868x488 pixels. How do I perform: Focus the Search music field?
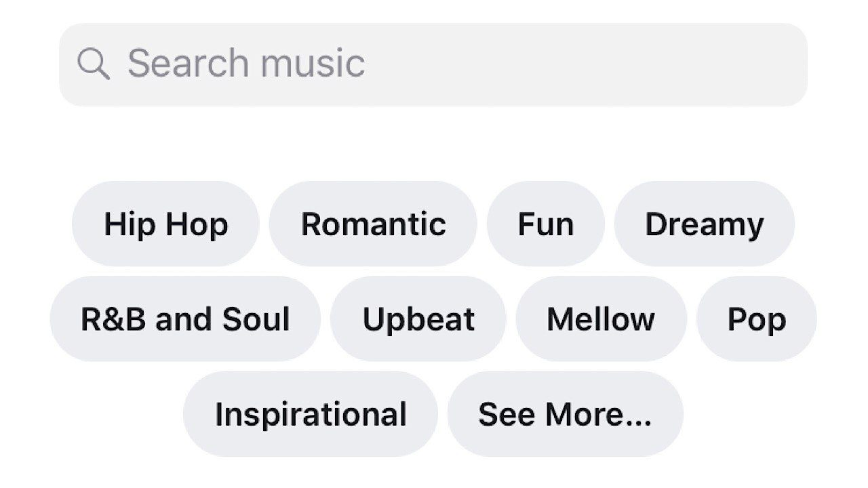click(433, 64)
